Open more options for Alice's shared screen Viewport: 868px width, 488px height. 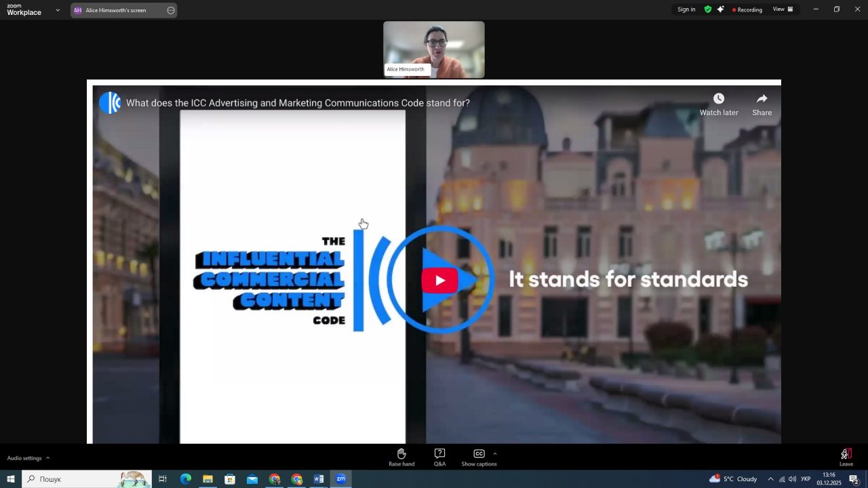click(x=170, y=10)
